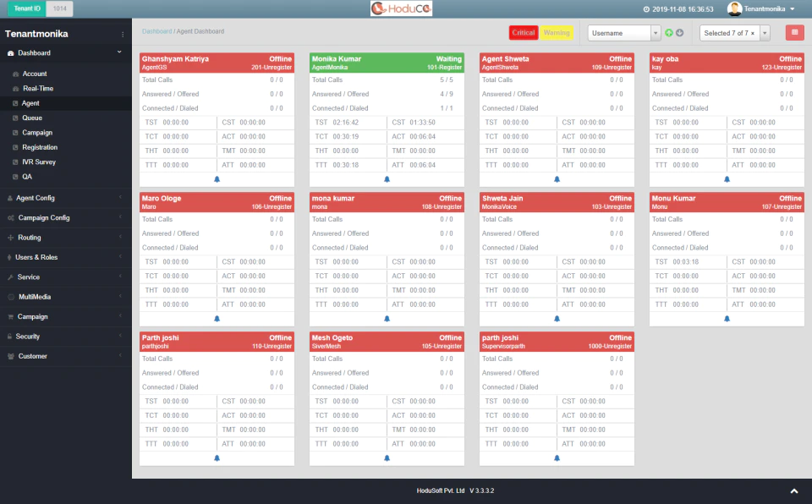
Task: Click the green sort ascending arrow icon
Action: tap(669, 33)
